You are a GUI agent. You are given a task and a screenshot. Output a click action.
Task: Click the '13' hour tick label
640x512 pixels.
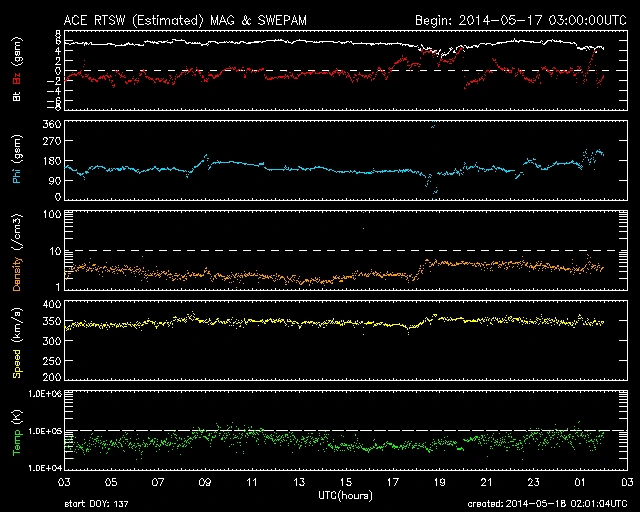pyautogui.click(x=299, y=482)
